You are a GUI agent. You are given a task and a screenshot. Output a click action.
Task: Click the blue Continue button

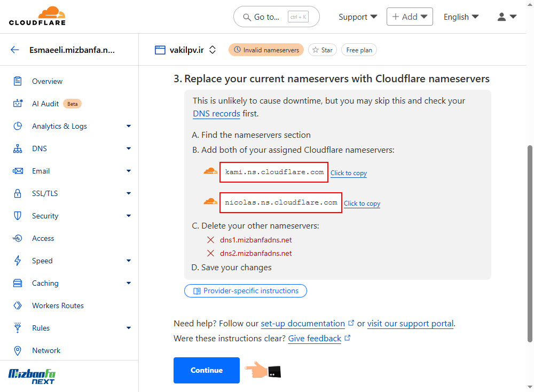tap(206, 370)
